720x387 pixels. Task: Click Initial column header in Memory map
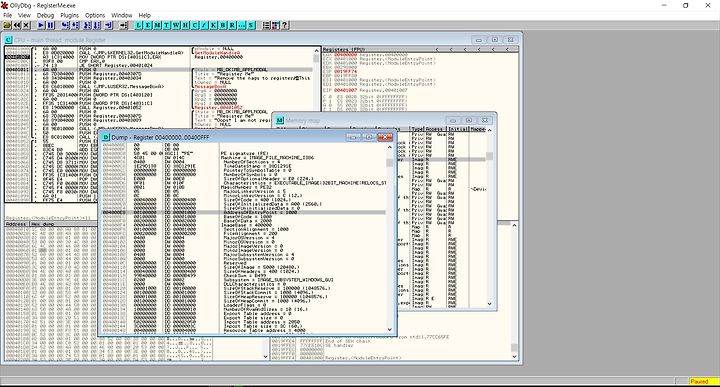(457, 129)
